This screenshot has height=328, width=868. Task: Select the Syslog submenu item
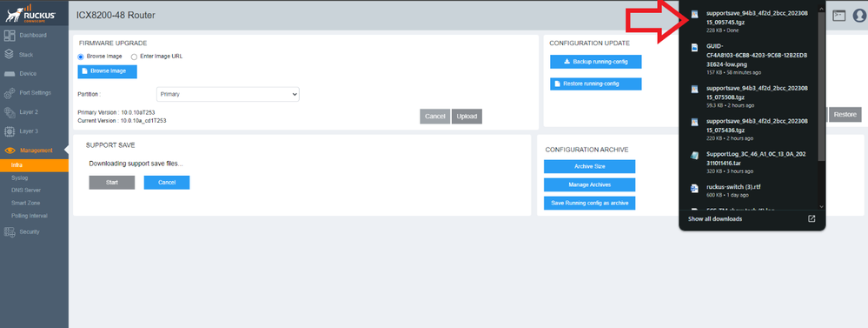point(20,177)
